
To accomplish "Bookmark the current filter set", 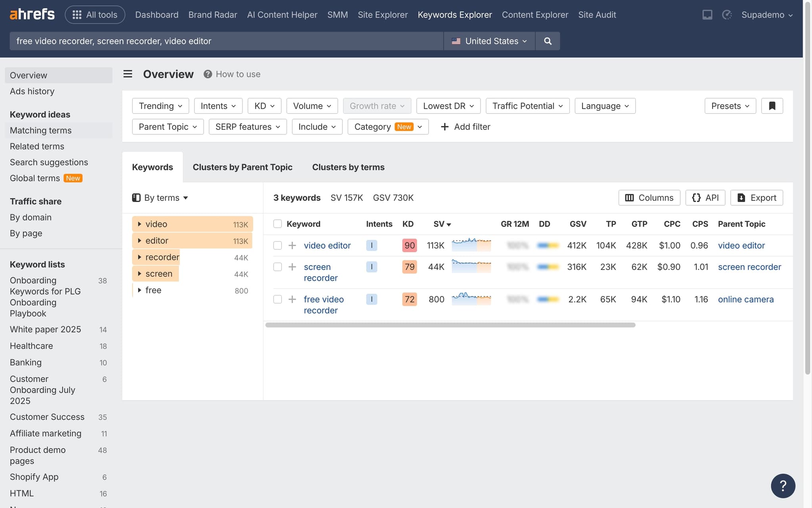I will click(772, 106).
